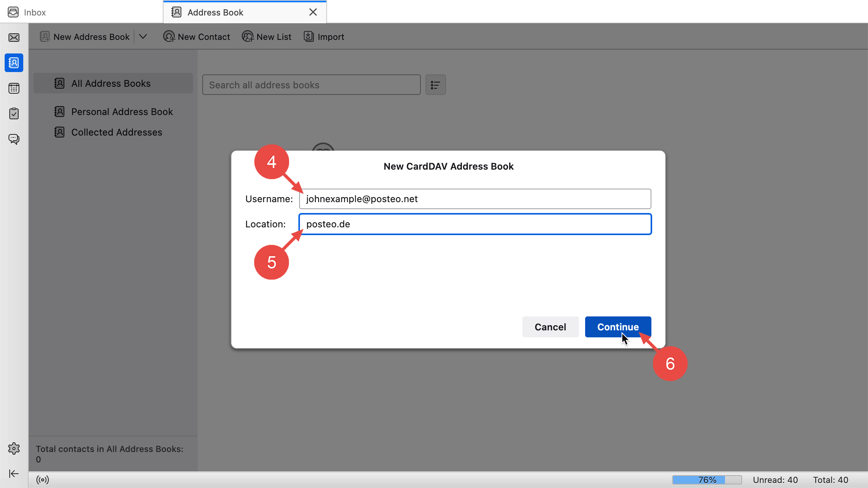
Task: Select the Address Book space icon
Action: (x=14, y=63)
